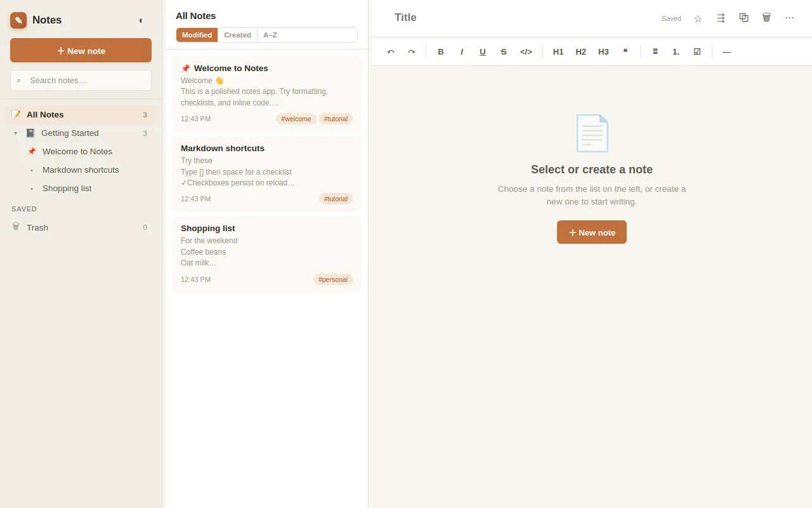Click the trash icon in the editor header
Viewport: 812px width, 508px height.
pyautogui.click(x=766, y=18)
